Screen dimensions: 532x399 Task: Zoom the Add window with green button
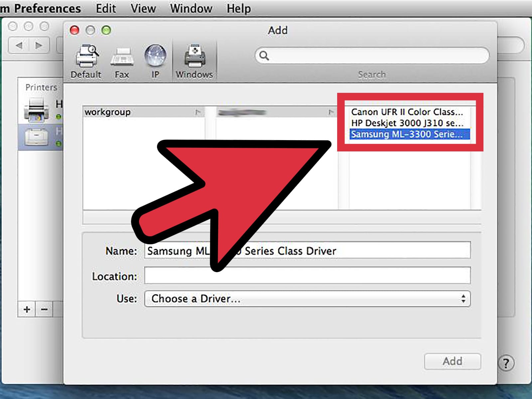point(106,30)
